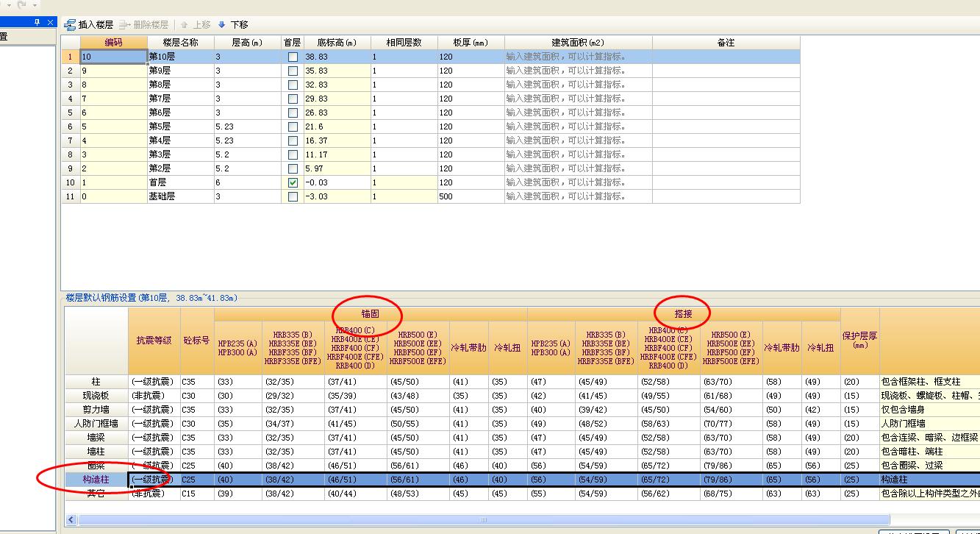Click the 建筑面积(m2) column header
980x534 pixels.
click(x=578, y=43)
